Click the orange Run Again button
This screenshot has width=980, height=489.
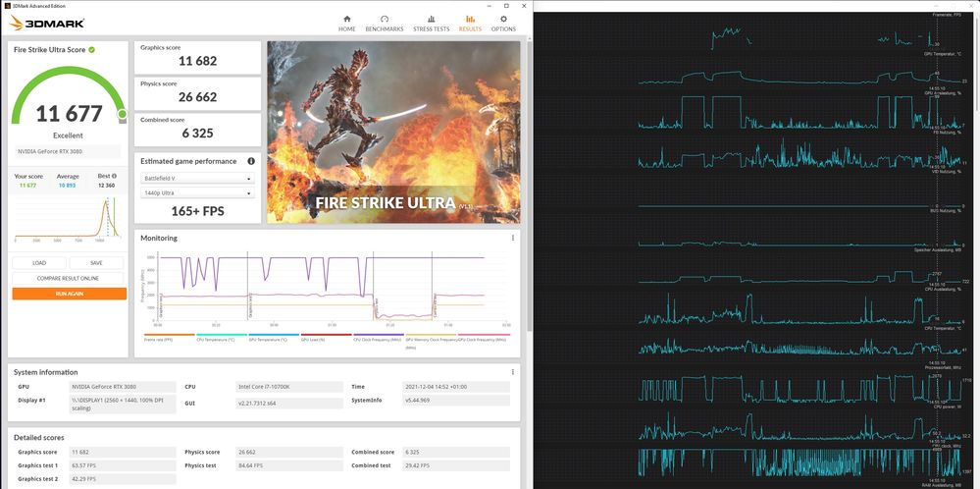point(69,294)
